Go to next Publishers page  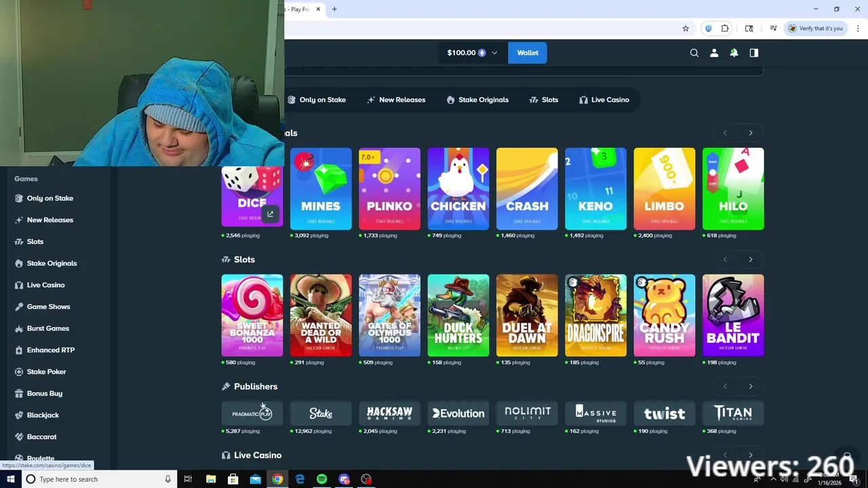(751, 386)
